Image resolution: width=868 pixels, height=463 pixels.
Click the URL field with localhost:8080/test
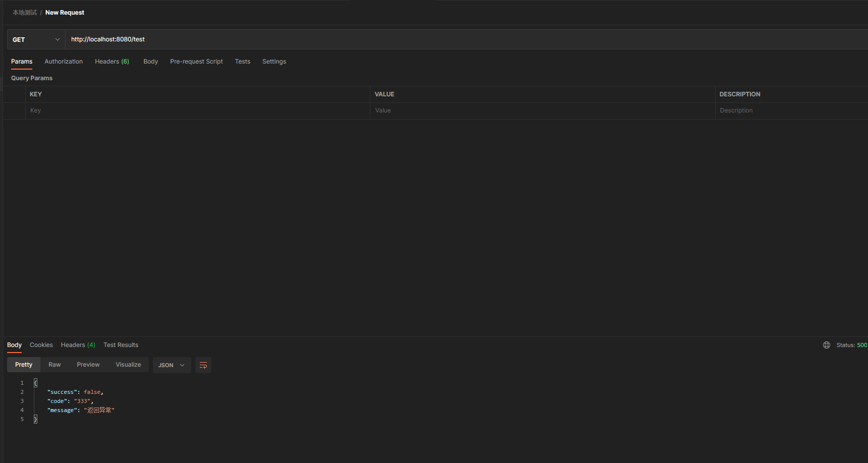click(466, 39)
